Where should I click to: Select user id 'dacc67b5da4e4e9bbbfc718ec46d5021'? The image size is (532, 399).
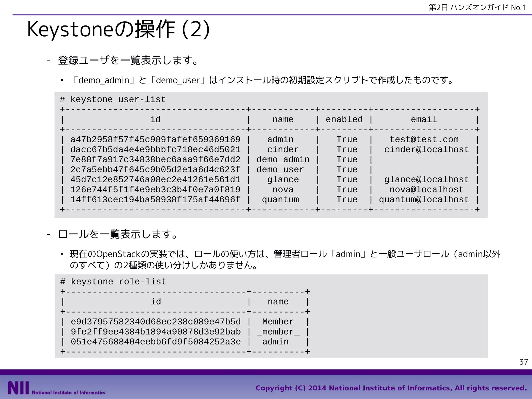click(x=155, y=150)
